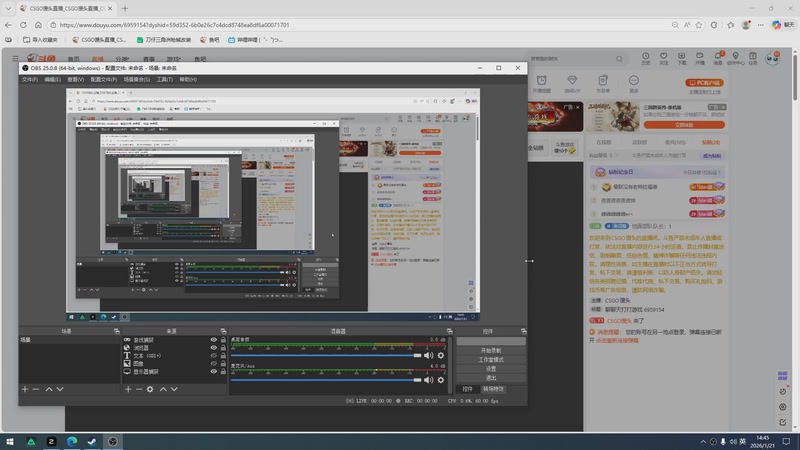800x450 pixels.
Task: Pop out the sources dock panel
Action: tap(223, 331)
